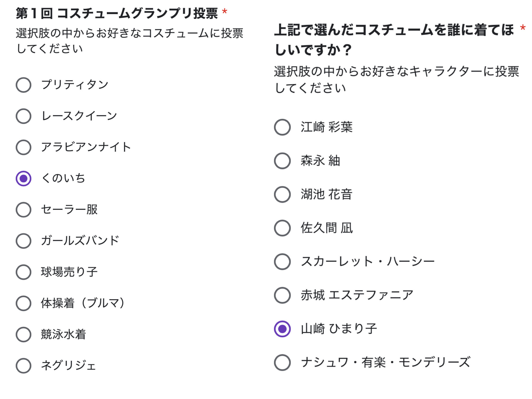This screenshot has height=399, width=532.
Task: Select 佐久間 凪 character option
Action: pyautogui.click(x=282, y=228)
